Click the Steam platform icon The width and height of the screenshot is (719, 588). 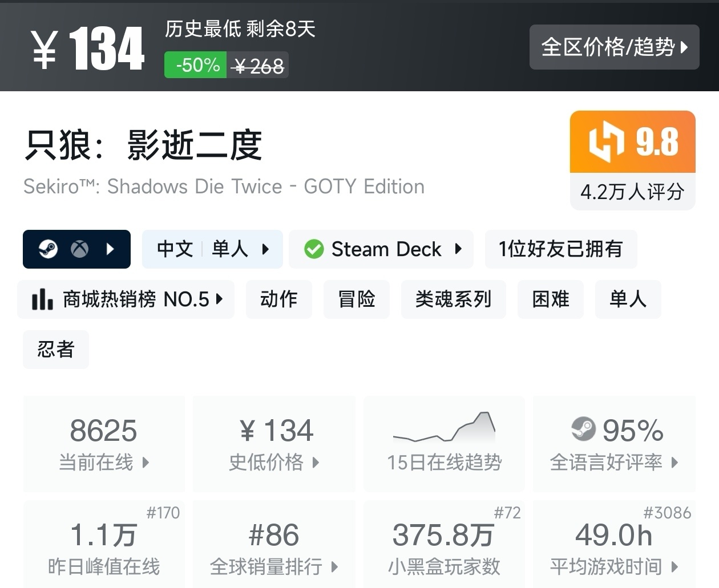tap(48, 249)
